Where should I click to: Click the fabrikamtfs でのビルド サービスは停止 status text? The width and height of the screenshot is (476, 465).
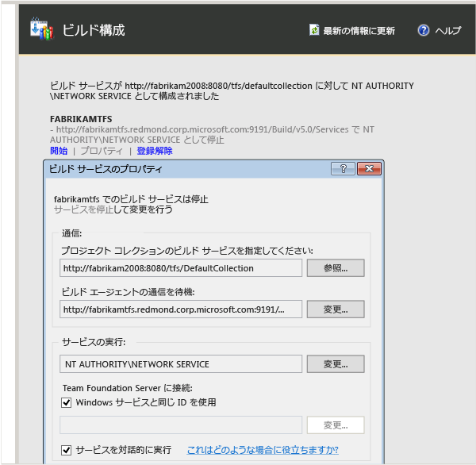[x=131, y=199]
